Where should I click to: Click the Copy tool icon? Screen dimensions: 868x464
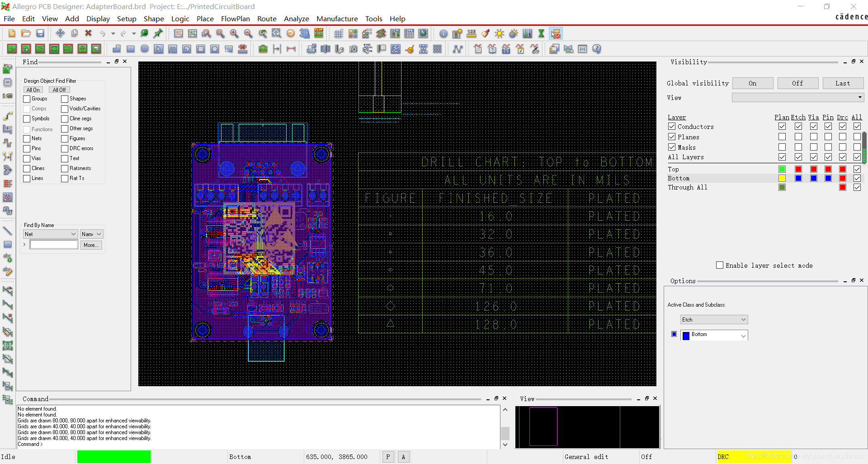click(75, 33)
